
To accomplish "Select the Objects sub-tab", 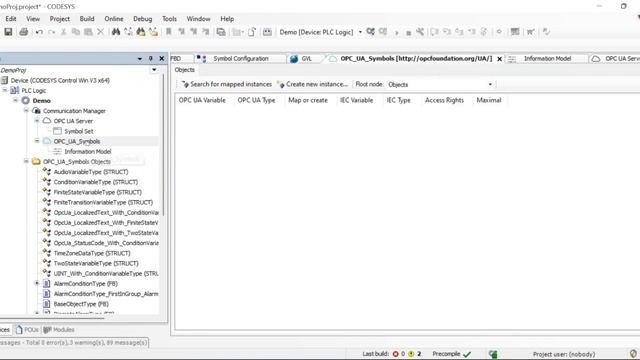I will [x=184, y=70].
